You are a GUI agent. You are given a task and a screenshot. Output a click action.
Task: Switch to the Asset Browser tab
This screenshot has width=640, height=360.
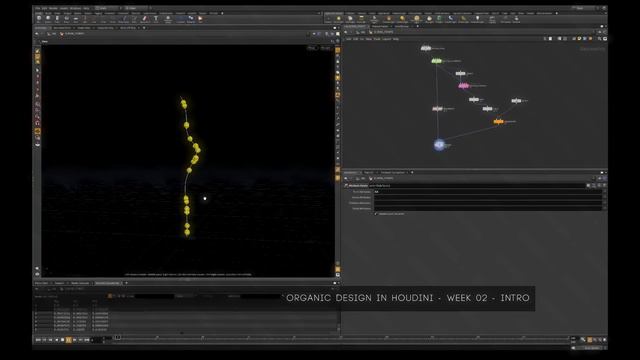click(402, 26)
